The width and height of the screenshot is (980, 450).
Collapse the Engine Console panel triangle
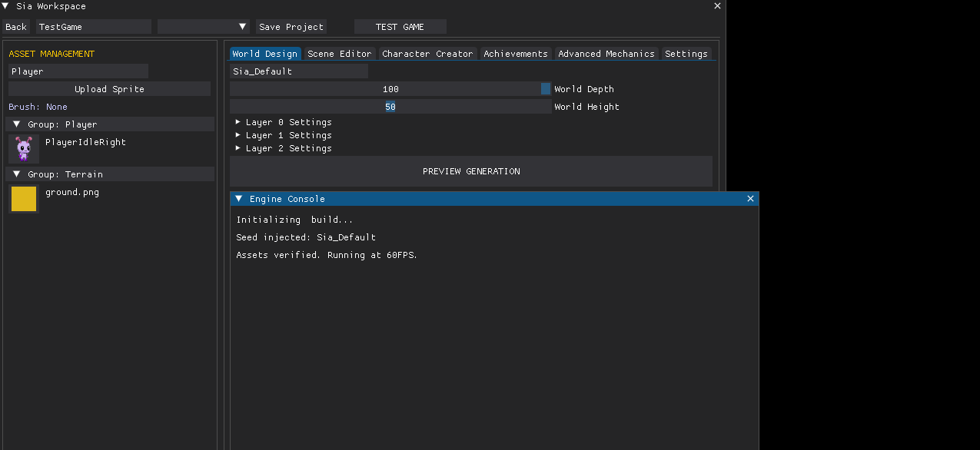239,199
